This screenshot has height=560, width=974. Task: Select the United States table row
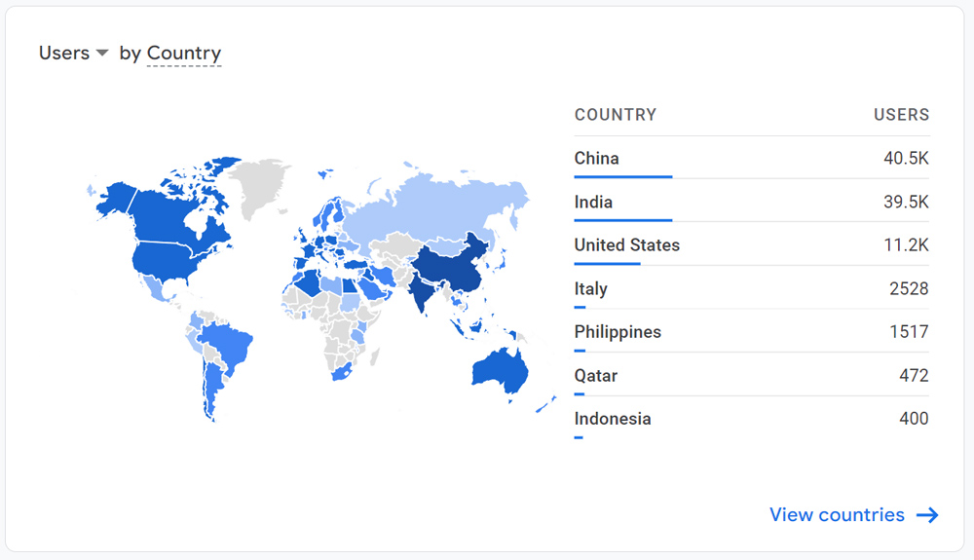[752, 245]
